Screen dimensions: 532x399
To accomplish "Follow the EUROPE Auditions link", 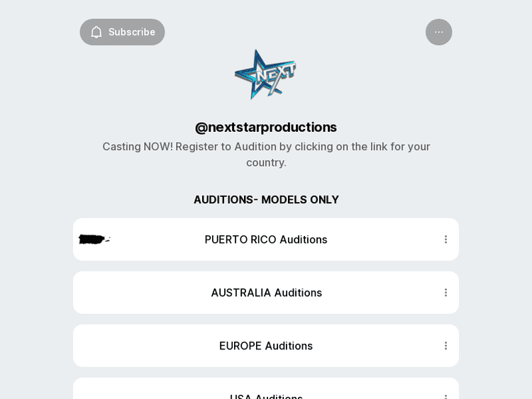I will 266,346.
